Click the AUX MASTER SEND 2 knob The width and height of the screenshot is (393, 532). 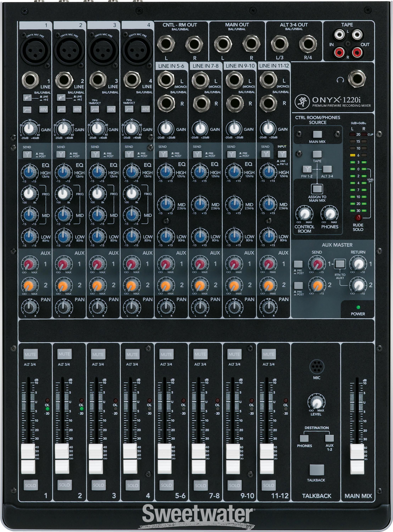click(x=317, y=285)
